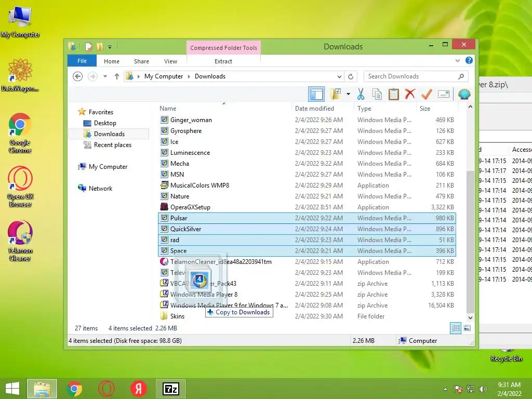Expand the arrow before Downloads in path

tap(189, 77)
